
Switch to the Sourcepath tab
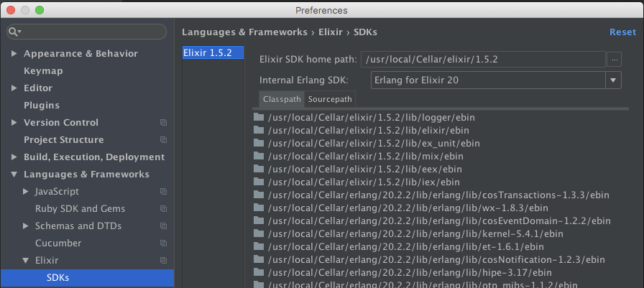click(330, 99)
